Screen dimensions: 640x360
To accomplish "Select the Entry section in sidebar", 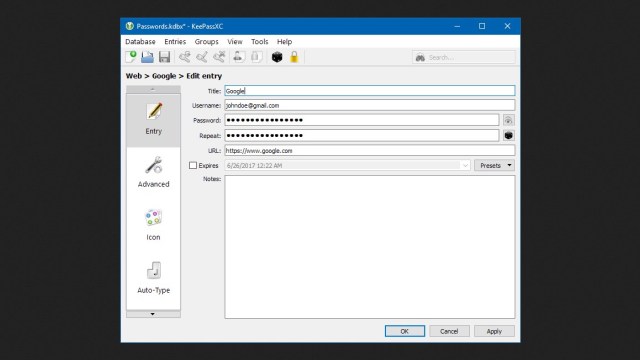I will point(153,120).
